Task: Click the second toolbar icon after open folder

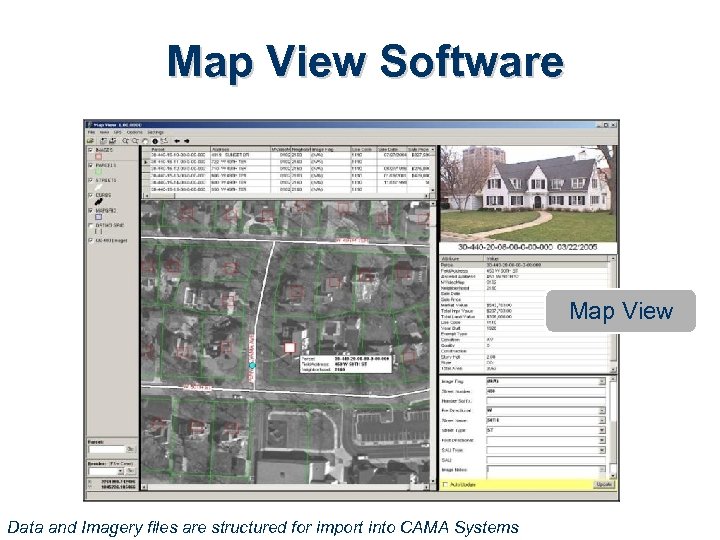Action: (x=112, y=141)
